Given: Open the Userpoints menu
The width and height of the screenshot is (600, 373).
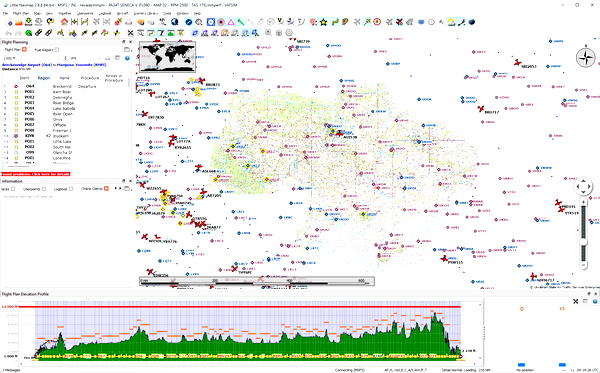Looking at the screenshot, I should click(85, 13).
